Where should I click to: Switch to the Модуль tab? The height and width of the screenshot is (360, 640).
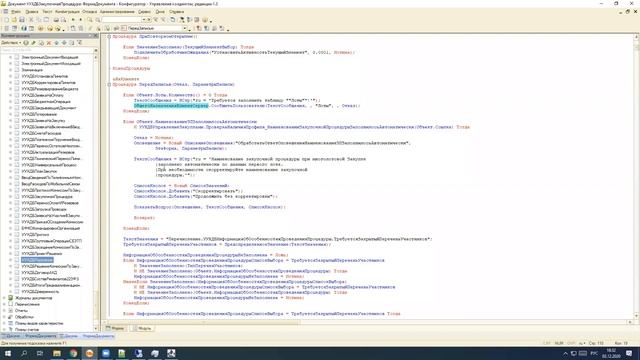tap(142, 328)
